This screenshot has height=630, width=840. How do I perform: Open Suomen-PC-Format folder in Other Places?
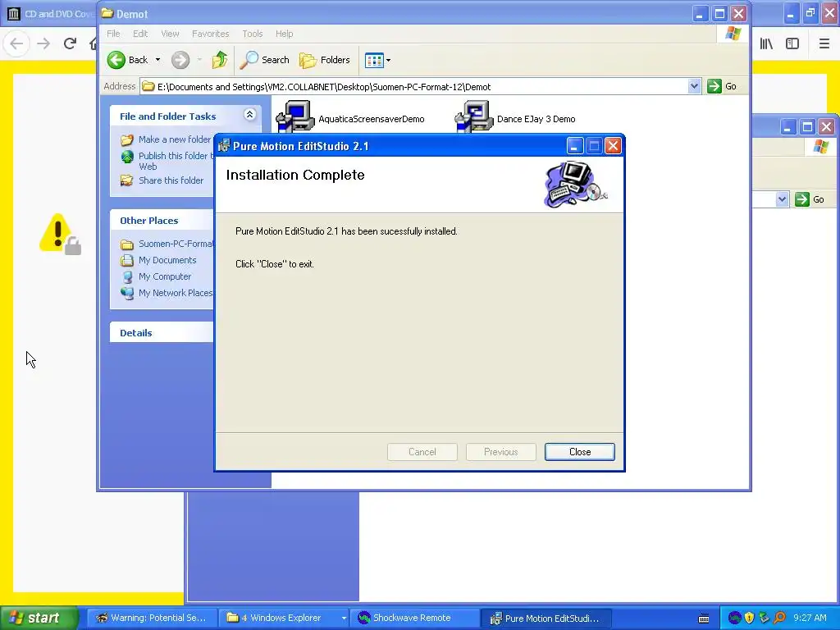[176, 244]
